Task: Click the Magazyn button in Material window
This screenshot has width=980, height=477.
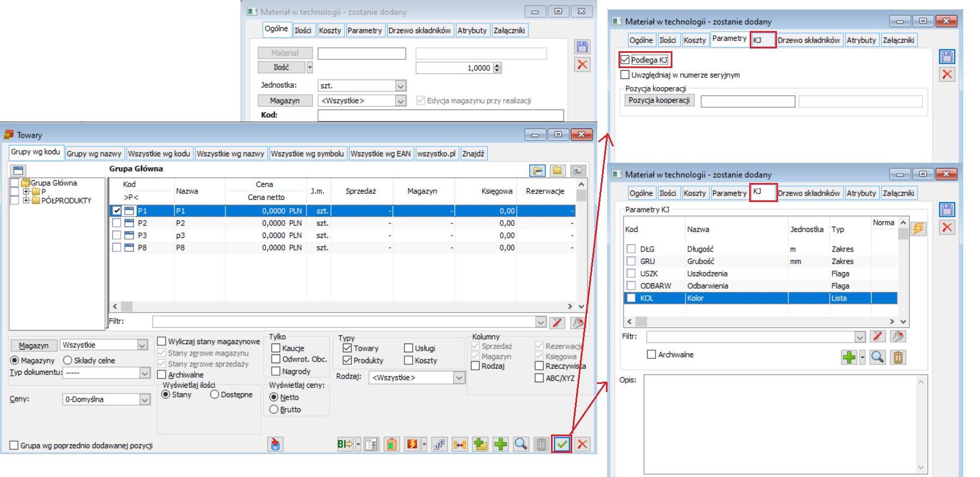Action: pyautogui.click(x=285, y=100)
